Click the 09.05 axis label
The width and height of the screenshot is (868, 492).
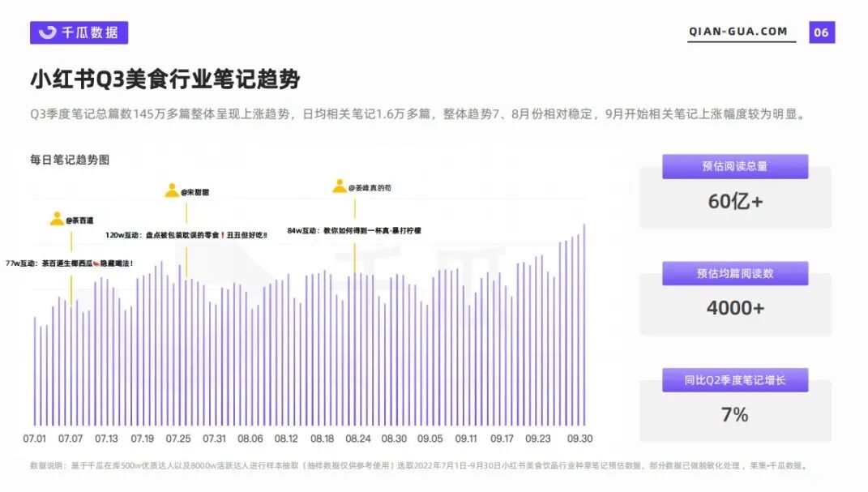[430, 439]
